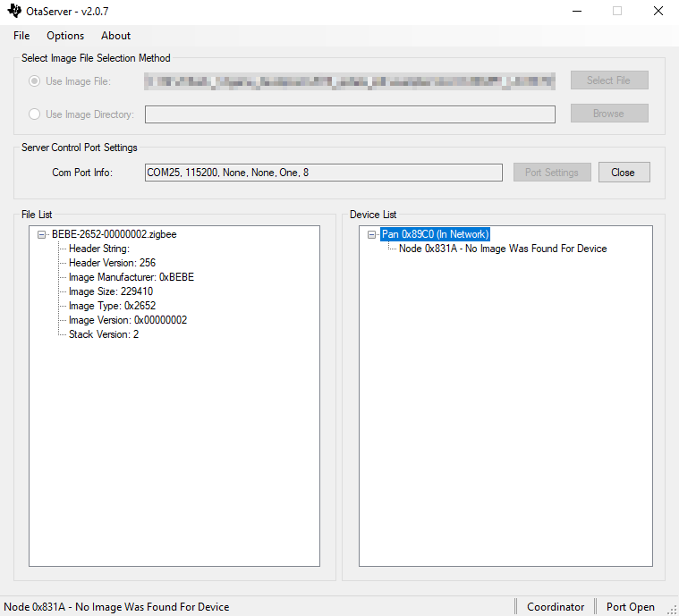Image resolution: width=679 pixels, height=616 pixels.
Task: Maximize the OtaServer window
Action: pos(616,12)
